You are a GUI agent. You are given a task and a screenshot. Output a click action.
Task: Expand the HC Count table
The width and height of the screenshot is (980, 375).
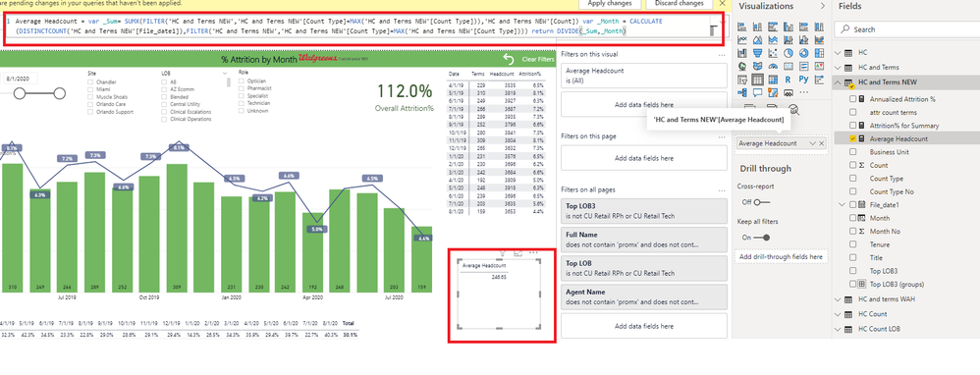click(839, 314)
